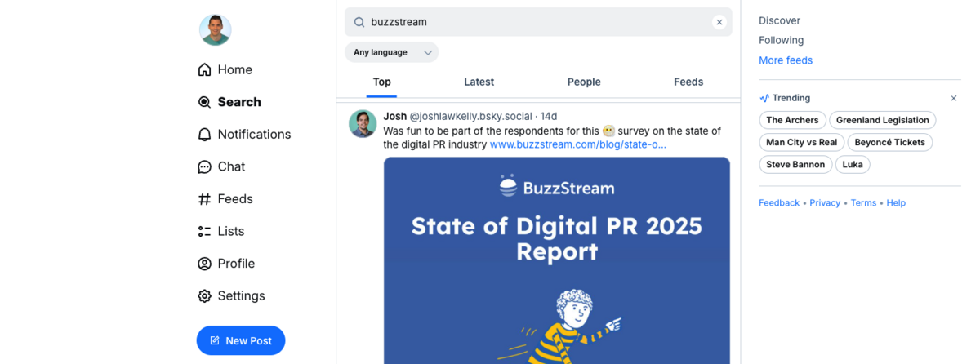The image size is (980, 364).
Task: Focus the buzzstream search input field
Action: 538,22
